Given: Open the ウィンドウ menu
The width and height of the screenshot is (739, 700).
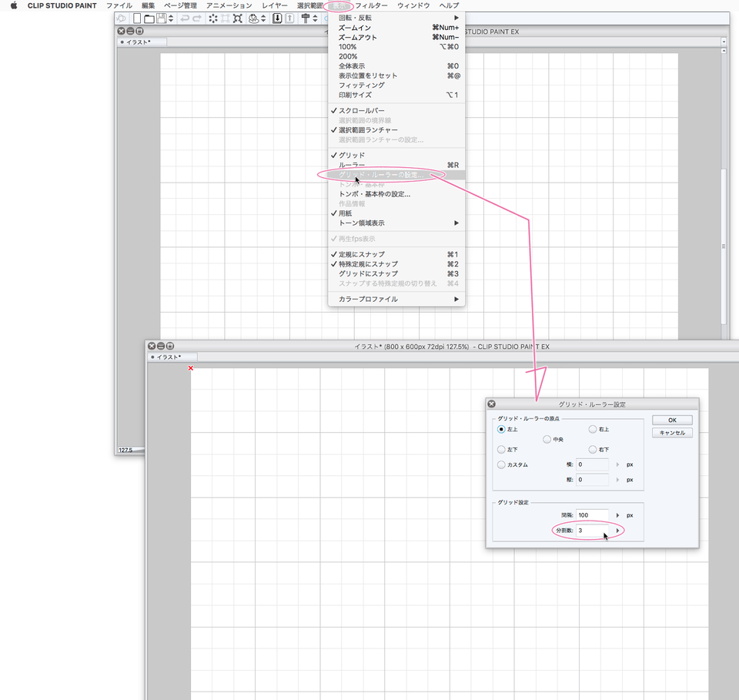Looking at the screenshot, I should pyautogui.click(x=413, y=5).
